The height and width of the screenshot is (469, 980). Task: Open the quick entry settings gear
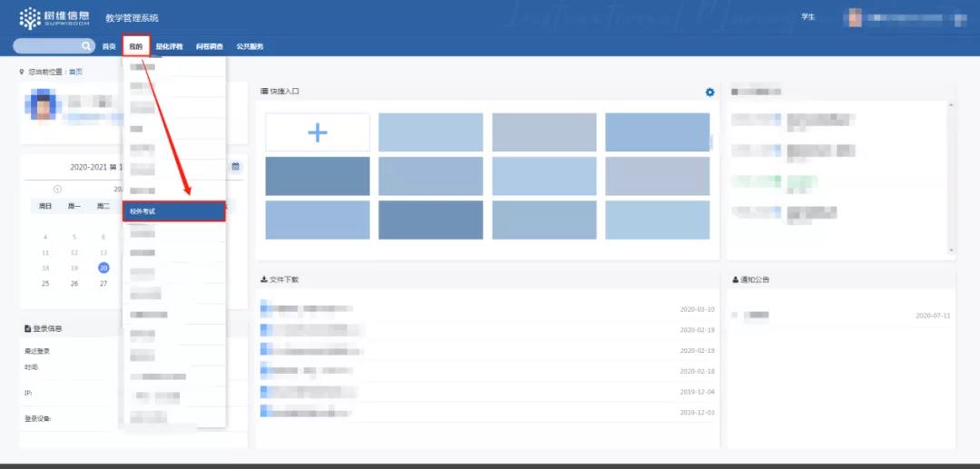tap(710, 93)
